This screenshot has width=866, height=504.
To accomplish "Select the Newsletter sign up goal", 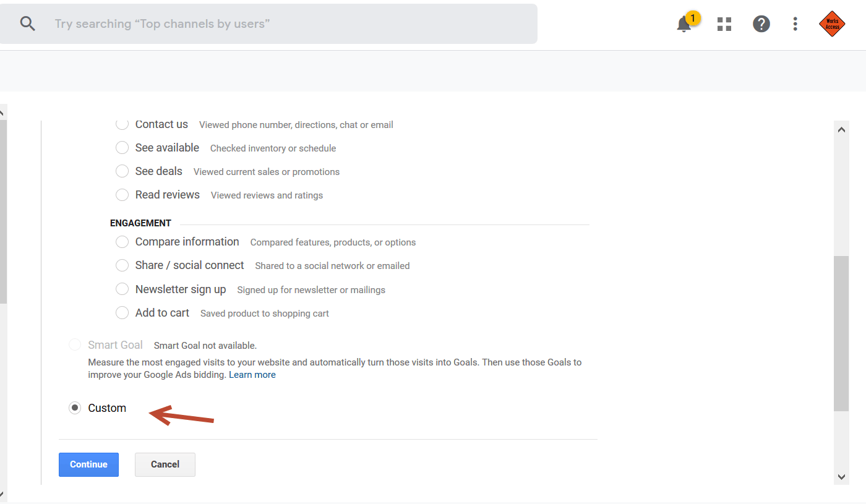I will pos(122,288).
